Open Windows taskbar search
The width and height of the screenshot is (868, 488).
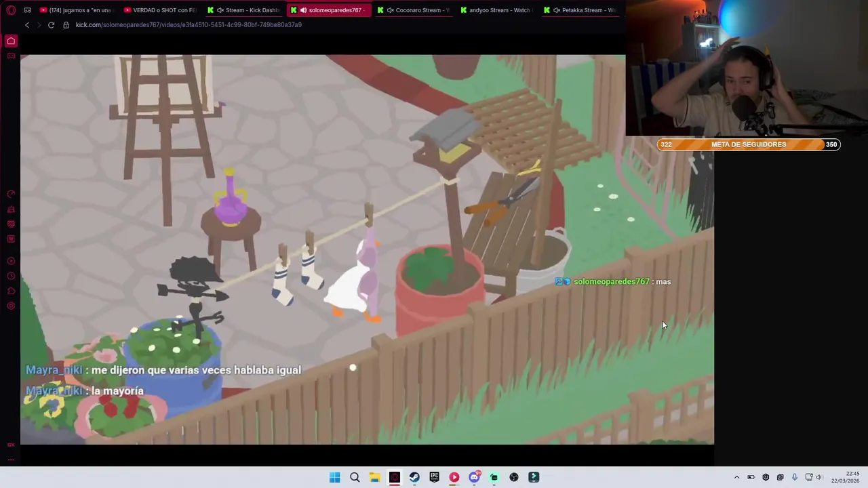pos(355,477)
